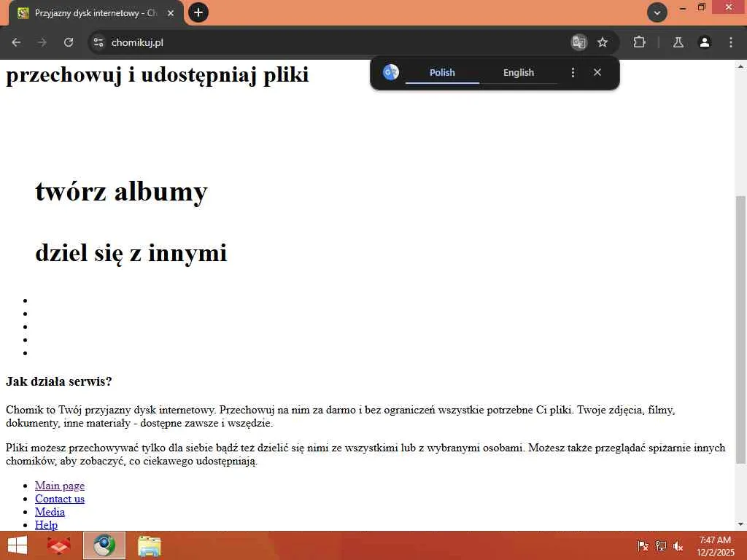View site information icon in address bar
Viewport: 747px width, 560px height.
pos(98,42)
